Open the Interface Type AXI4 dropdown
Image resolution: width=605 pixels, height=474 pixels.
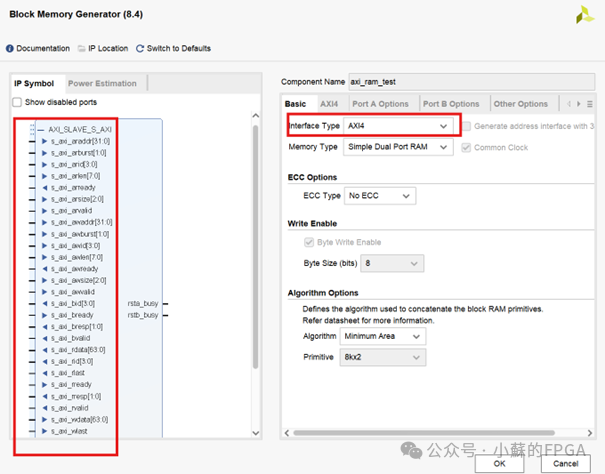coord(398,126)
